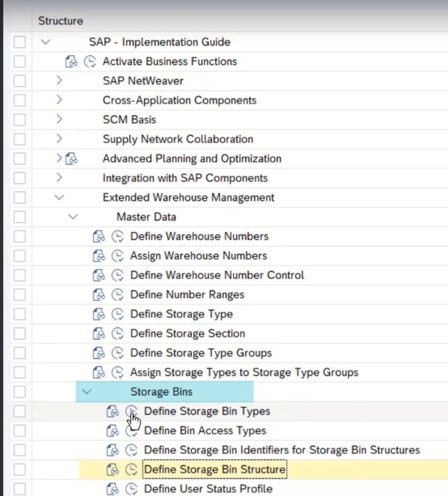This screenshot has width=448, height=496.
Task: Open documentation icon for Define User Status Profile
Action: click(112, 489)
